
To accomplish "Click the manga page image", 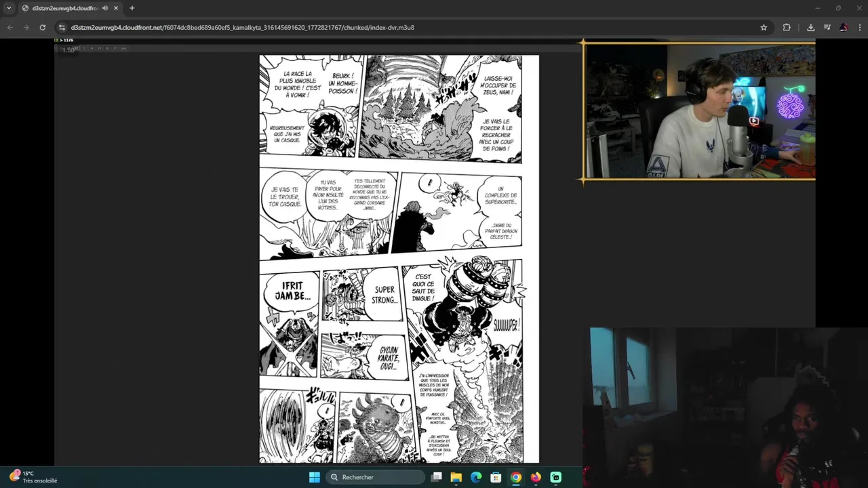I will (x=399, y=259).
